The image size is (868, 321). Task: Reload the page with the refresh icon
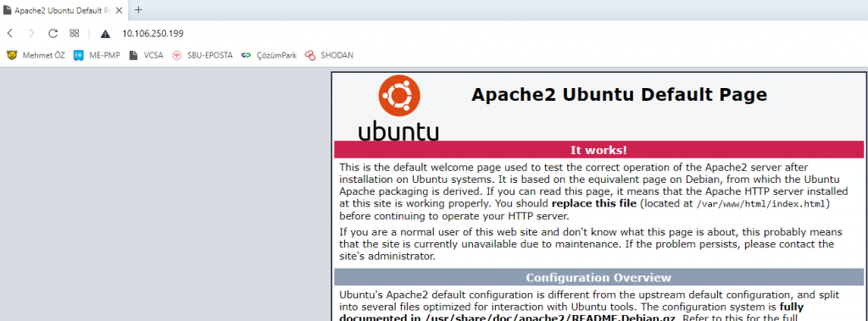point(53,33)
